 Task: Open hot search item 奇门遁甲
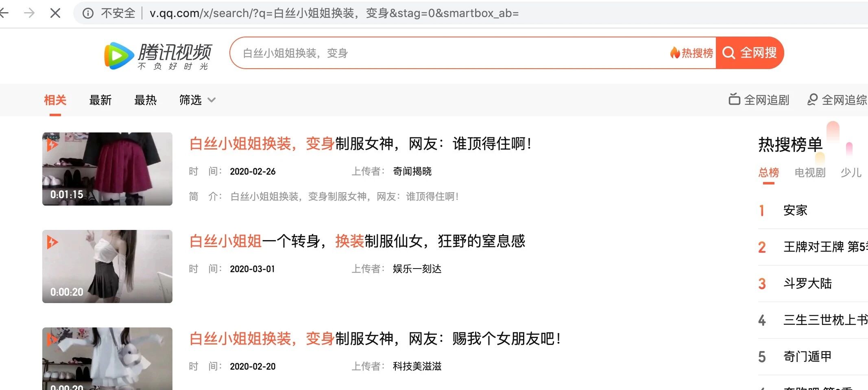click(808, 357)
